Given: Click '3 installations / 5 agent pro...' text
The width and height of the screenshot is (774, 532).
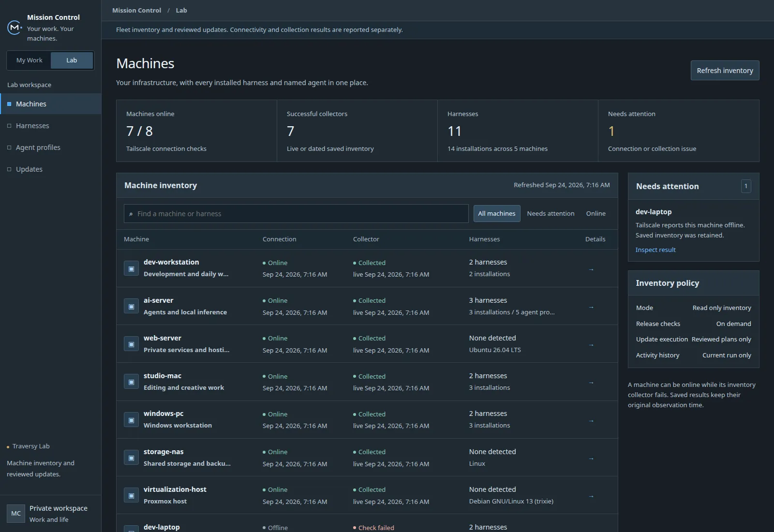Looking at the screenshot, I should click(x=512, y=312).
